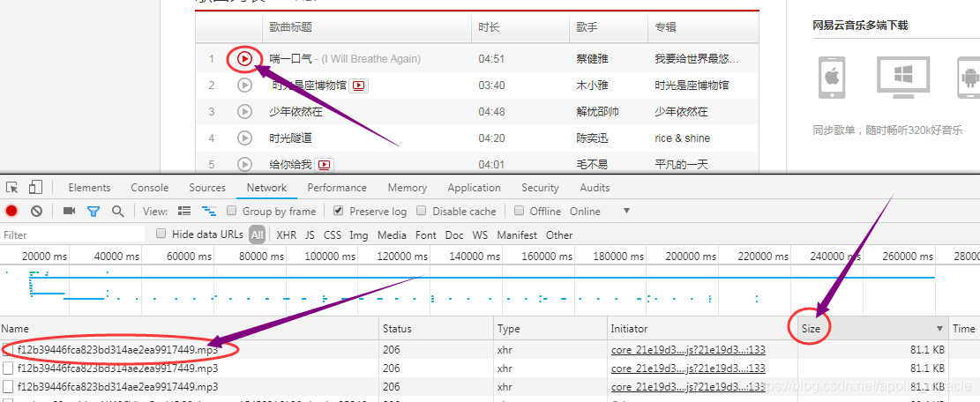Open initiator link of first mp3 request
This screenshot has height=402, width=980.
click(x=688, y=350)
